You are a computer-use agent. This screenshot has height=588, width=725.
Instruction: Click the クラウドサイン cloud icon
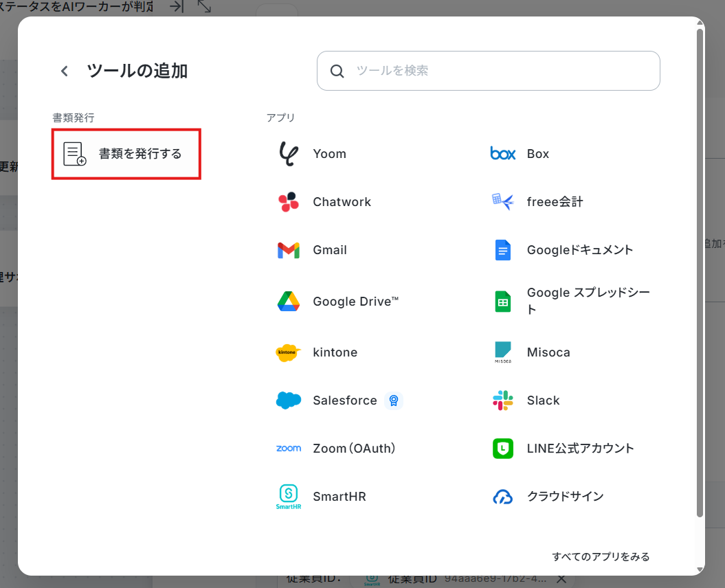tap(502, 497)
